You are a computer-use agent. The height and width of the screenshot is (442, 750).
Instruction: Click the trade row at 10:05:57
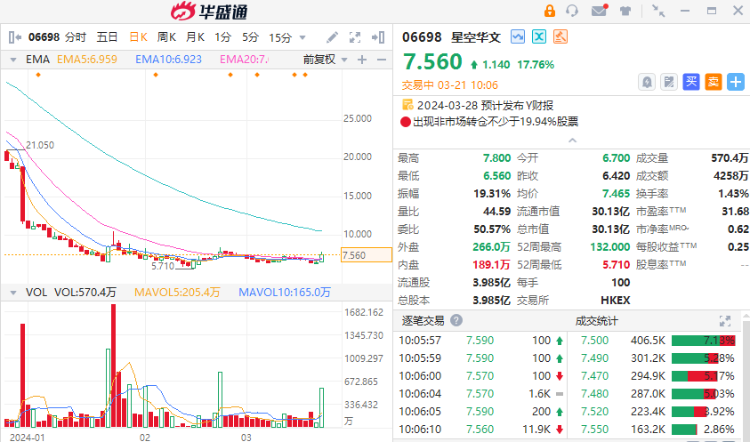point(481,341)
